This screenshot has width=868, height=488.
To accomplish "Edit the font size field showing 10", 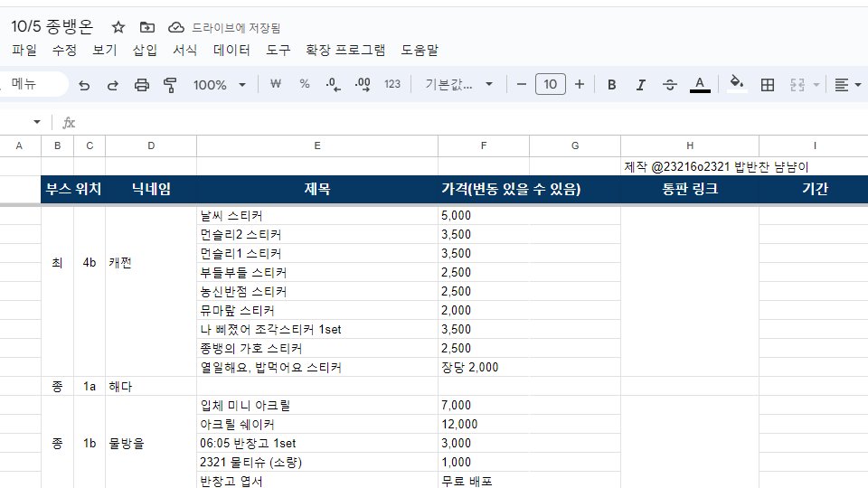I will tap(551, 84).
